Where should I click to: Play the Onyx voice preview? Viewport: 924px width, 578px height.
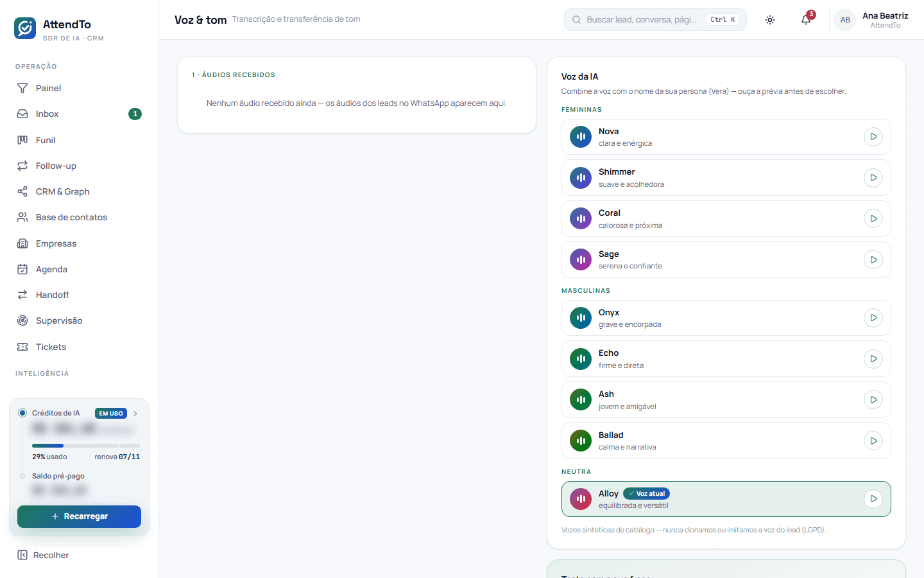(x=873, y=318)
